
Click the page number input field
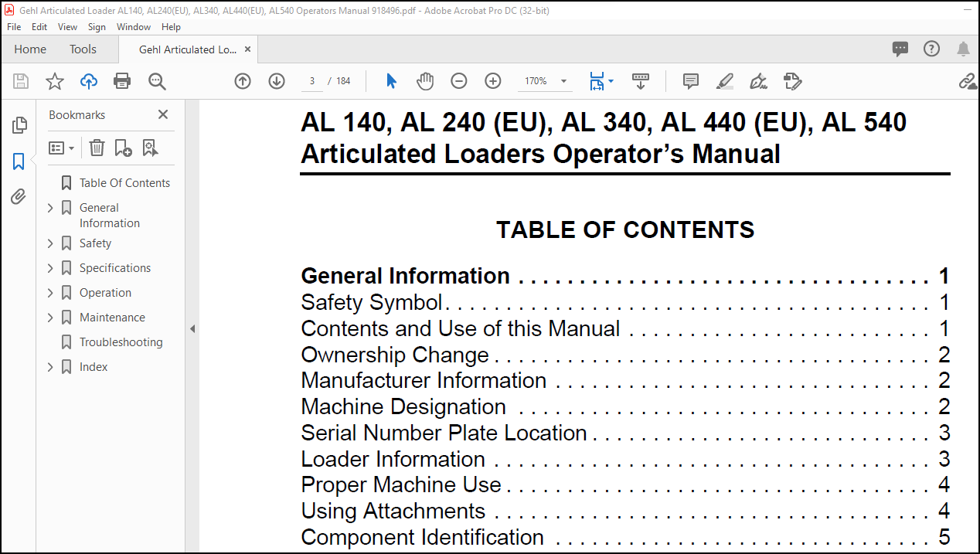(311, 81)
